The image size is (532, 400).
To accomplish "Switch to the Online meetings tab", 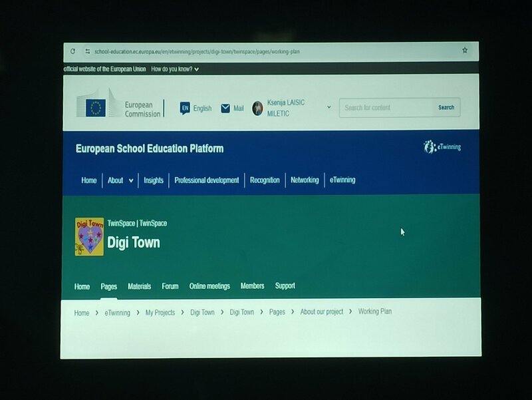I will click(209, 286).
